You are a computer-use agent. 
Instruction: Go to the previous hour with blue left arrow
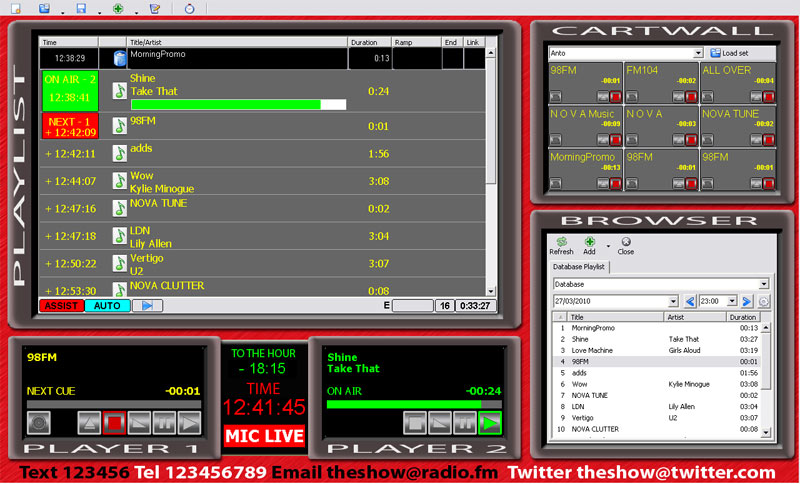tap(689, 301)
